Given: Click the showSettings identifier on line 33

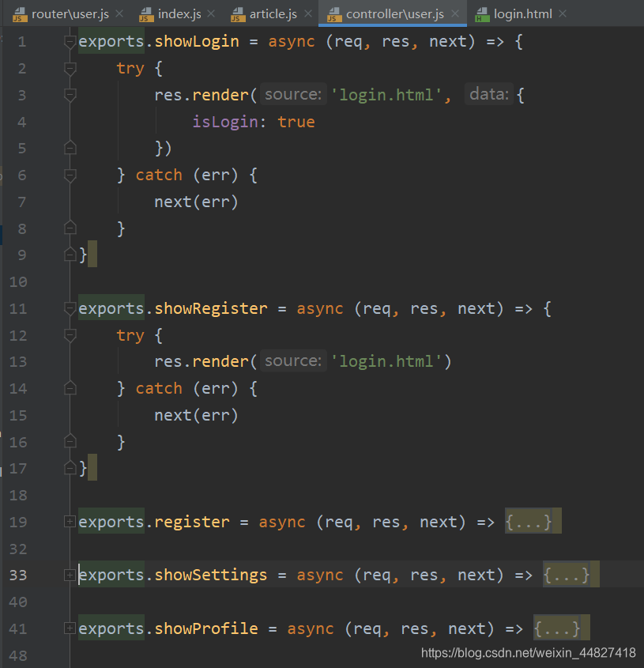Looking at the screenshot, I should [211, 576].
